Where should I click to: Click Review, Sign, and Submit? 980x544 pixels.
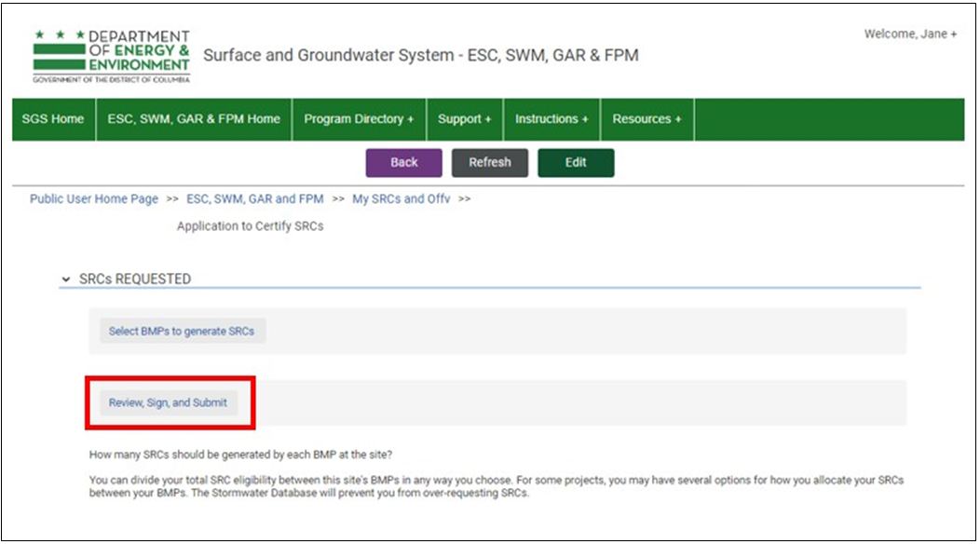coord(169,403)
